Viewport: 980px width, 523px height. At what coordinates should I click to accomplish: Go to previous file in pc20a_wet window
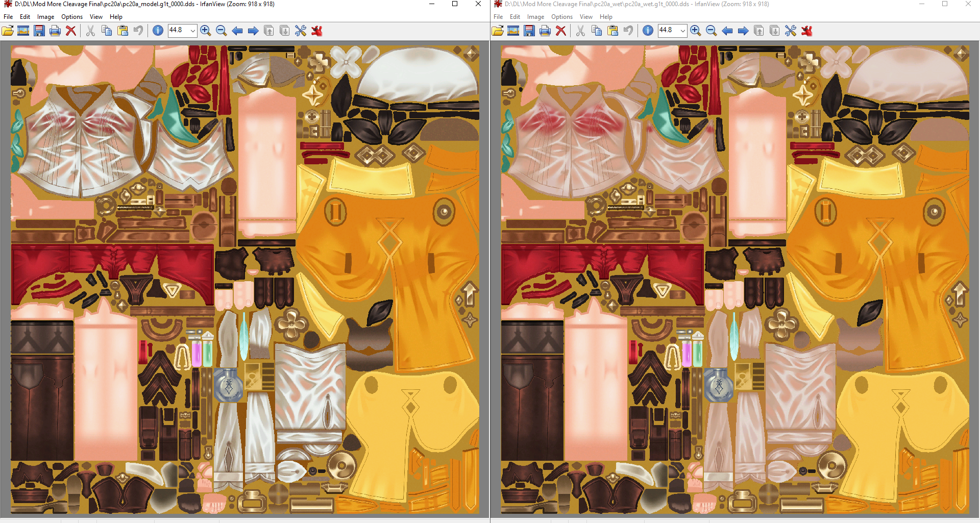point(727,31)
